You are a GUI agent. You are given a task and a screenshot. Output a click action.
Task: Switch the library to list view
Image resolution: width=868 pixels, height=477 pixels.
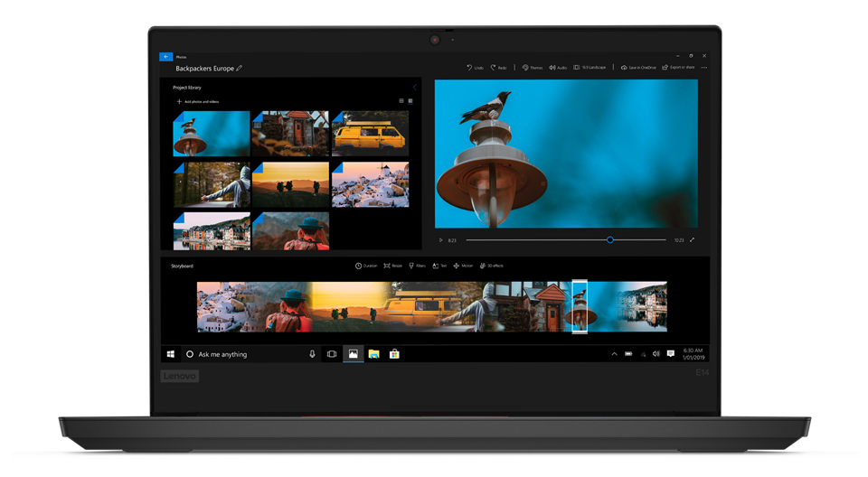tap(401, 100)
